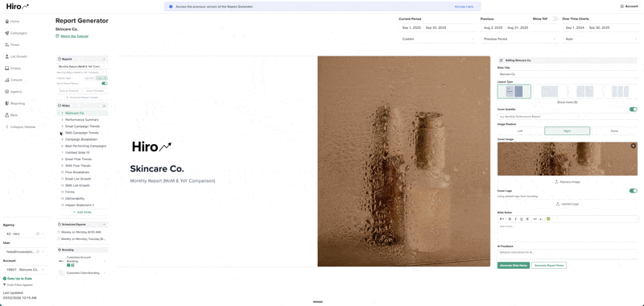Click the dark green branding swatch
Image resolution: width=644 pixels, height=306 pixels.
coord(68,266)
